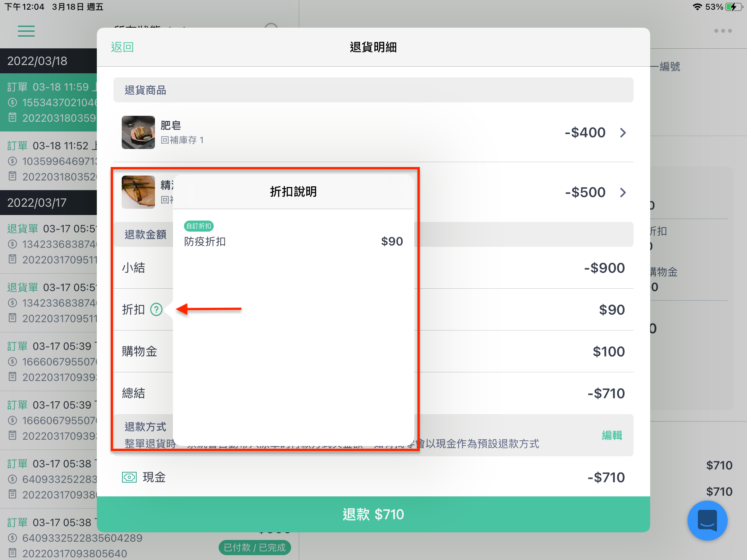The width and height of the screenshot is (747, 560).
Task: Select the 肥皂 product thumbnail
Action: [x=138, y=132]
